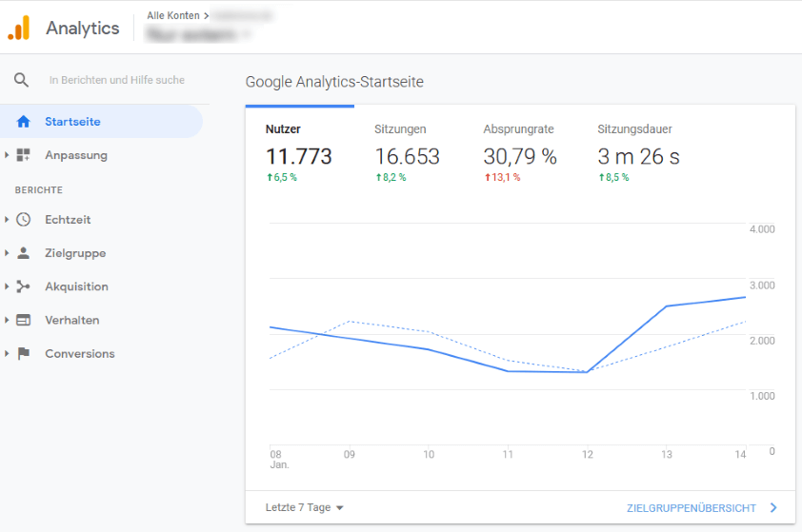Select the Nutzer metric tab

click(x=300, y=152)
